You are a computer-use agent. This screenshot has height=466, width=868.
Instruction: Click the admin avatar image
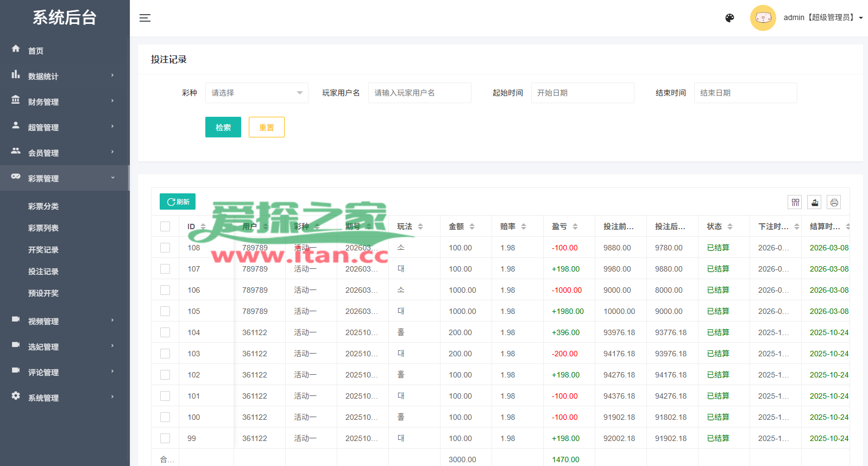[x=763, y=18]
